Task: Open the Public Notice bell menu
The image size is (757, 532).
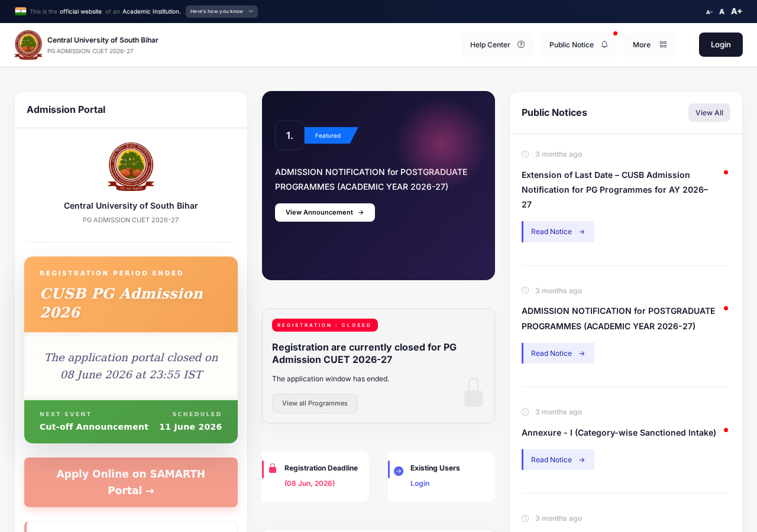Action: tap(578, 45)
